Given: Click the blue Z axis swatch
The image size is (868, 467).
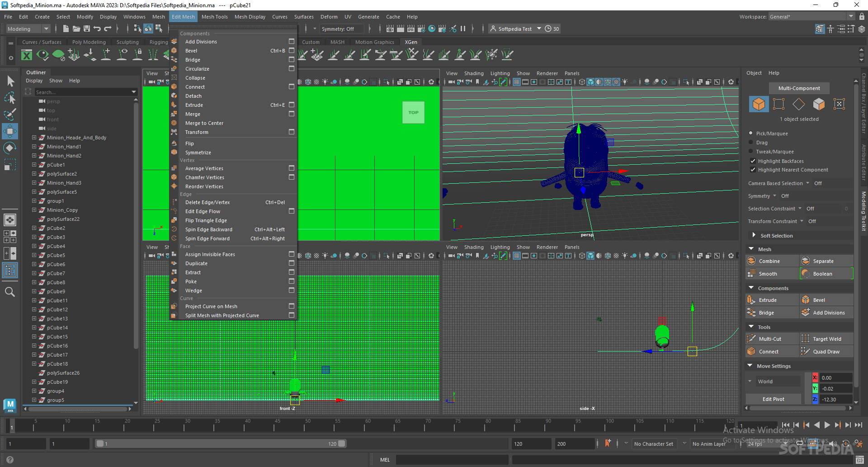Looking at the screenshot, I should coord(815,400).
